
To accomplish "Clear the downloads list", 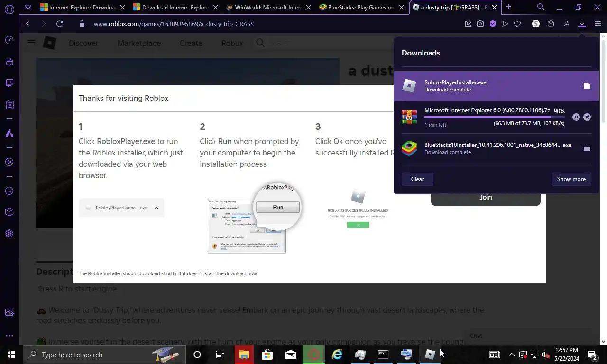I will pos(417,179).
